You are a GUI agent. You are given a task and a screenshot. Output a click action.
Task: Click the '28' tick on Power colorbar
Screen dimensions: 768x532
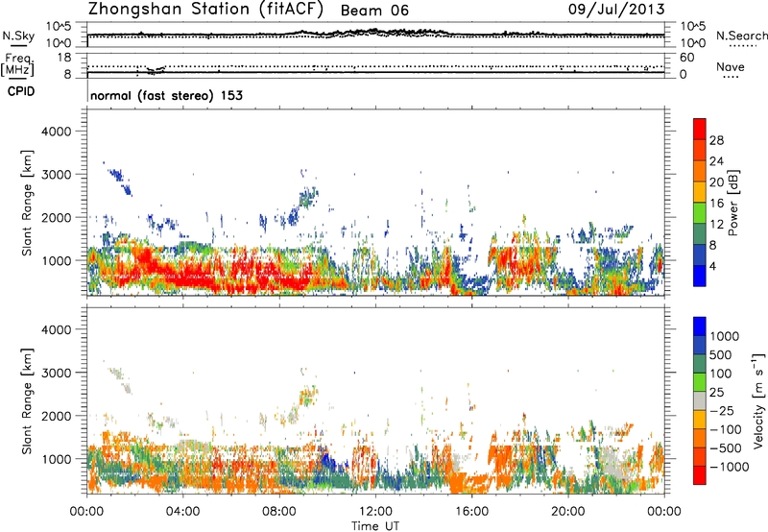pyautogui.click(x=716, y=140)
